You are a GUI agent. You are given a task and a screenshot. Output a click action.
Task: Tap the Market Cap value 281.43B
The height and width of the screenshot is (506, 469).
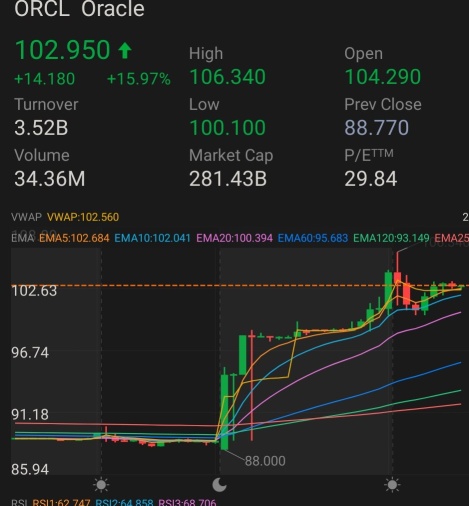tap(228, 179)
